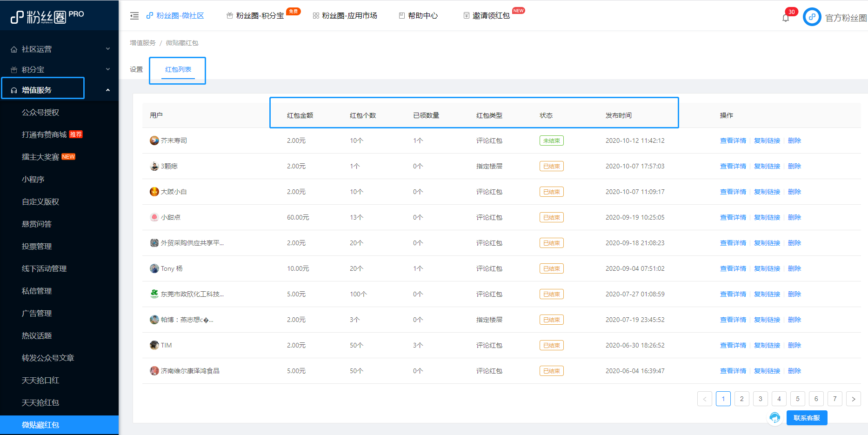Click the 官方粉丝圈 profile avatar
The image size is (868, 435).
812,17
